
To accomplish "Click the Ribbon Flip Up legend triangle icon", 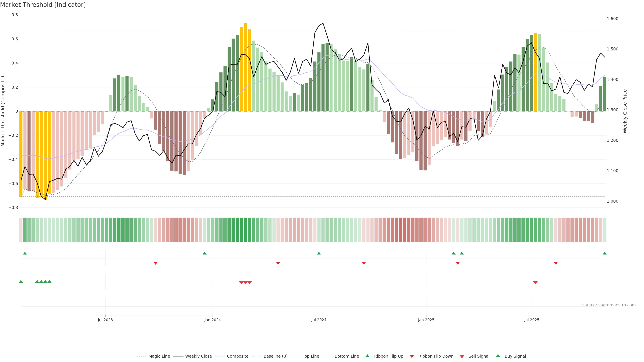I will click(x=367, y=356).
